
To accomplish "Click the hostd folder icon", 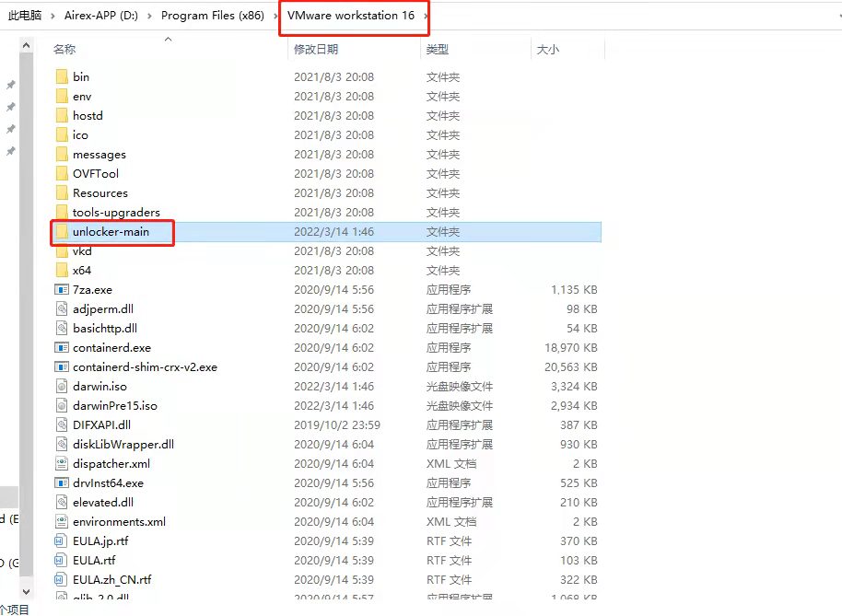I will 62,115.
